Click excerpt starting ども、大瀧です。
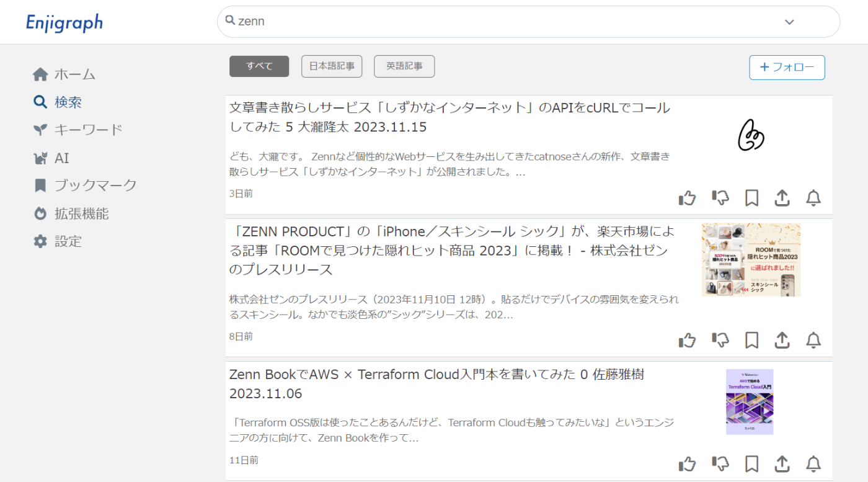This screenshot has height=482, width=868. [449, 164]
